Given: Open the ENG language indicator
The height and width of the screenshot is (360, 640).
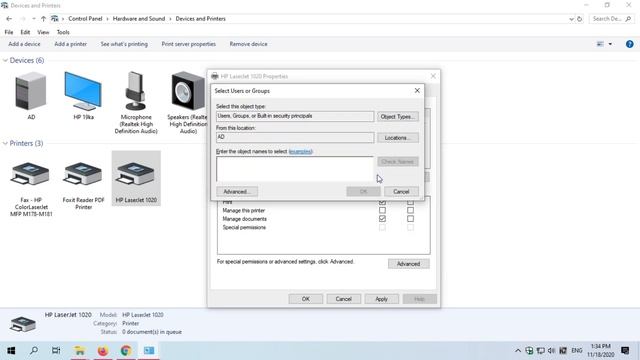Looking at the screenshot, I should click(x=576, y=351).
